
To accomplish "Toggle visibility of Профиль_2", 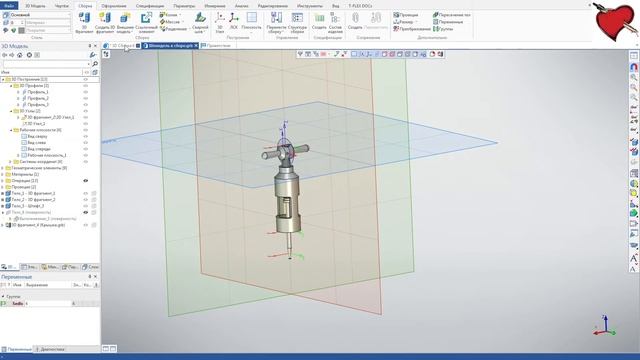I will click(x=86, y=98).
